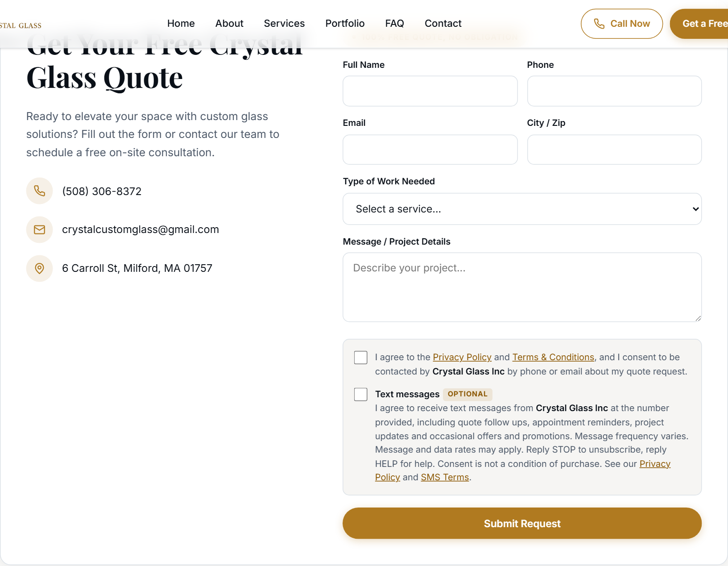Open the SMS Terms link
The width and height of the screenshot is (728, 566).
click(445, 477)
